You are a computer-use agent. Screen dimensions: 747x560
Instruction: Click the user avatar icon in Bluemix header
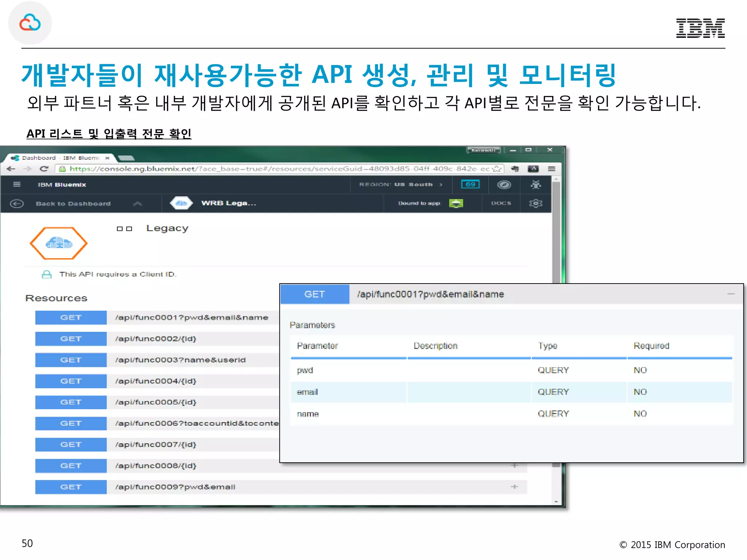point(536,185)
